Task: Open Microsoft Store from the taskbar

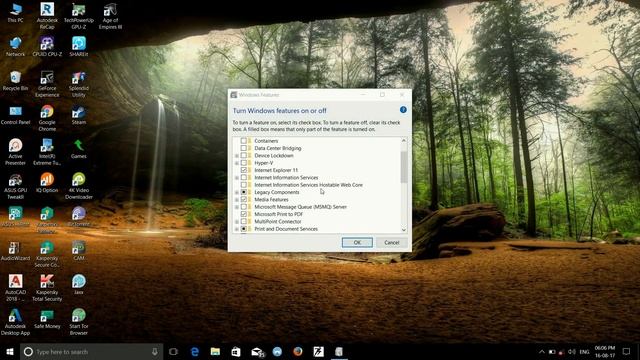Action: click(236, 351)
